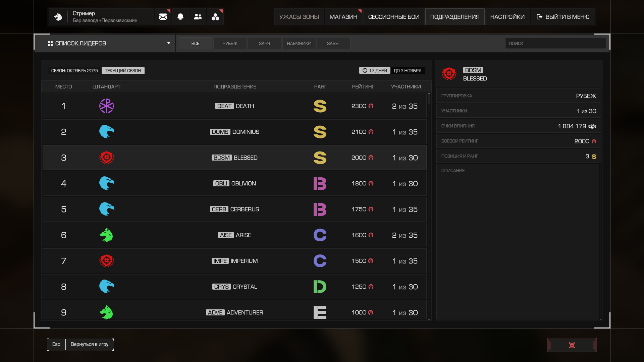Click the Вернуться в игру button

click(89, 344)
